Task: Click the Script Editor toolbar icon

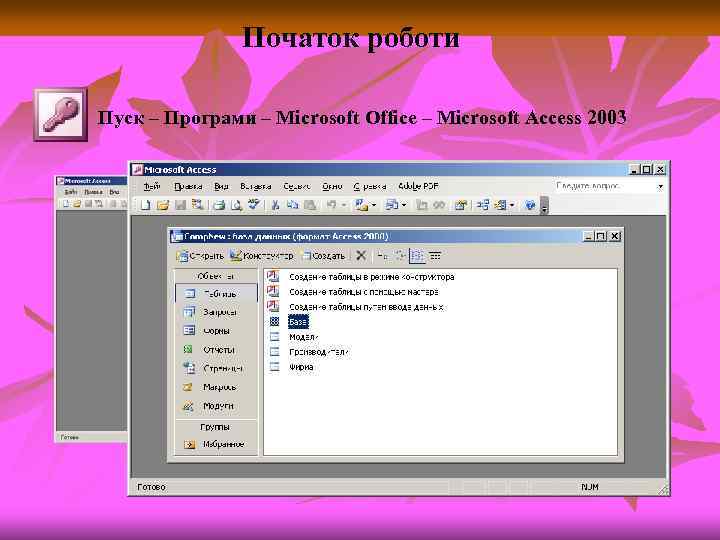Action: [439, 205]
